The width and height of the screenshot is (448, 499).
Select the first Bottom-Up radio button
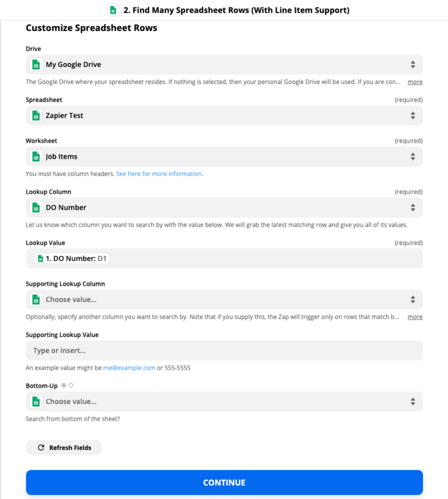pos(64,385)
